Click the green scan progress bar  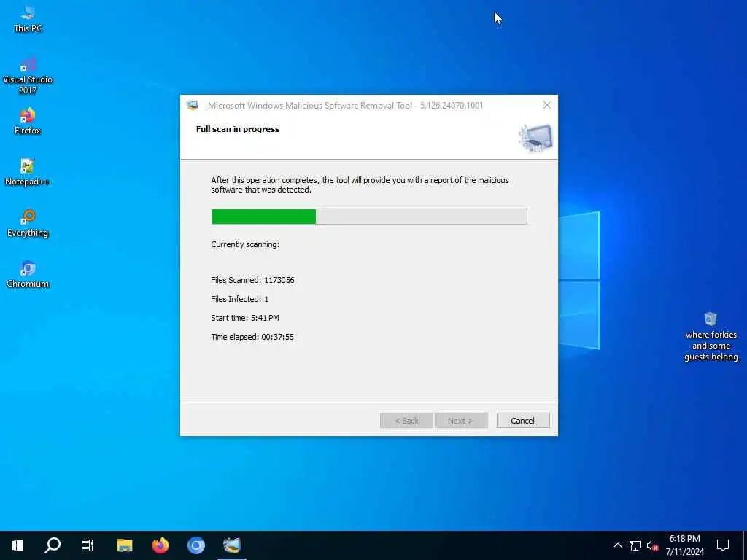coord(369,217)
